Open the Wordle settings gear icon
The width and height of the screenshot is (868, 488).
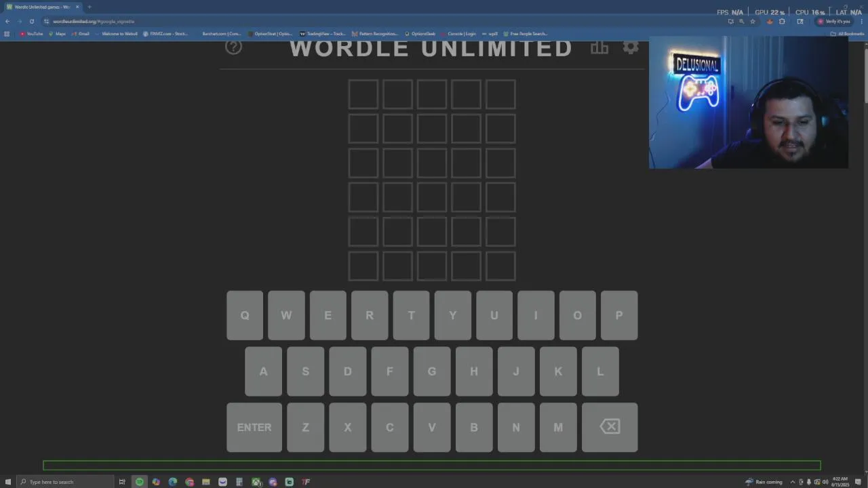click(x=631, y=47)
